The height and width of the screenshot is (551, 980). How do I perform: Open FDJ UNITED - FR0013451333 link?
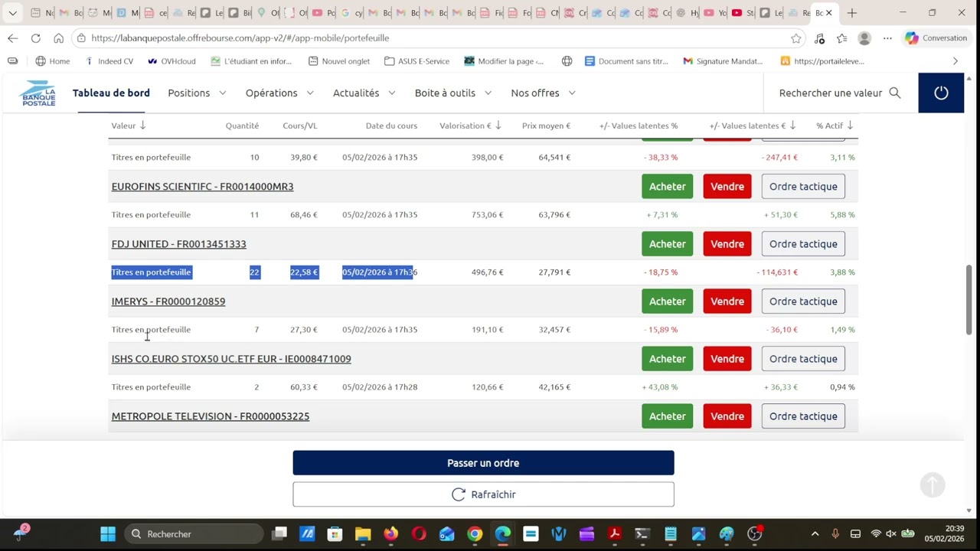click(x=178, y=244)
